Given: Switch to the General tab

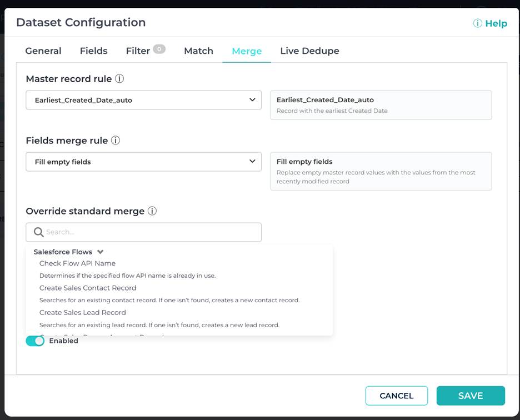Looking at the screenshot, I should pyautogui.click(x=43, y=51).
